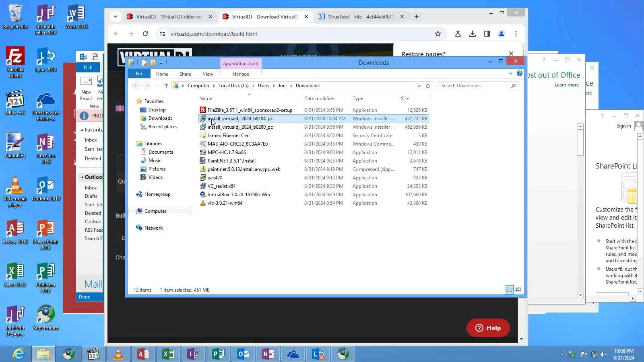Open the Name column header in Explorer
Image resolution: width=644 pixels, height=362 pixels.
pos(249,99)
